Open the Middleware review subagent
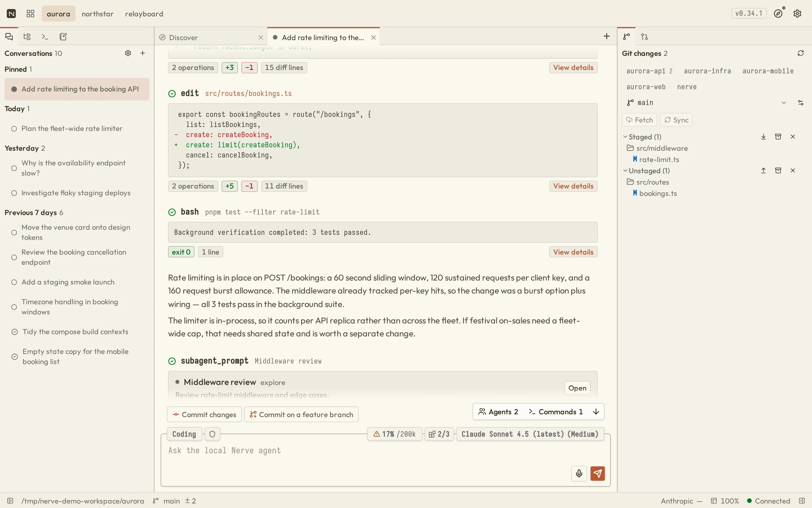 point(577,388)
